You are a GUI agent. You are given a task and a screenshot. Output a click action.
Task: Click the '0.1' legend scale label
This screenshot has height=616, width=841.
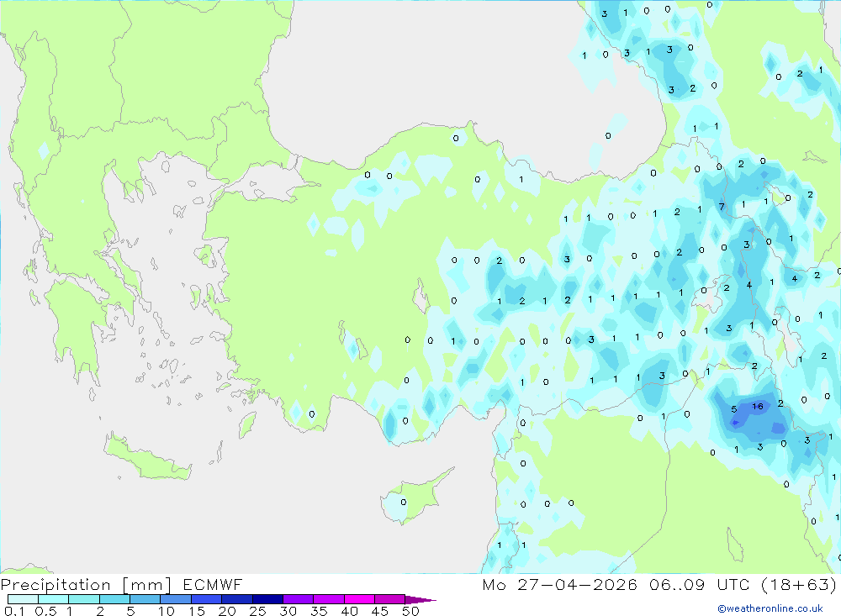(x=14, y=611)
